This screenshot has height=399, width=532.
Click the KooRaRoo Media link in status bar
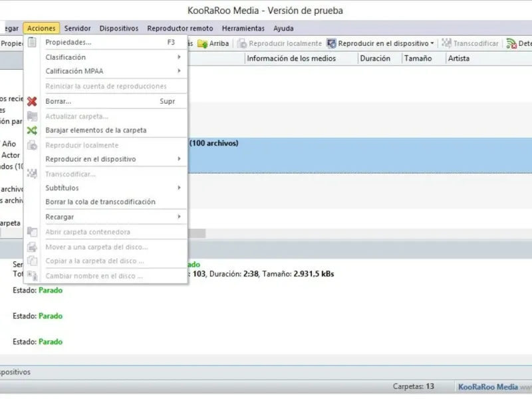click(488, 387)
